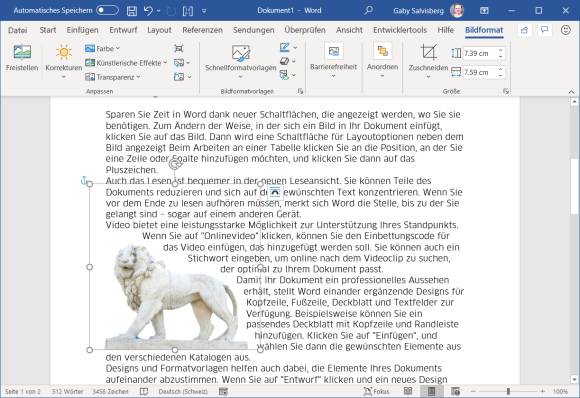The height and width of the screenshot is (398, 580).
Task: Open Bildformatvorlagen dialog launcher
Action: tap(300, 91)
